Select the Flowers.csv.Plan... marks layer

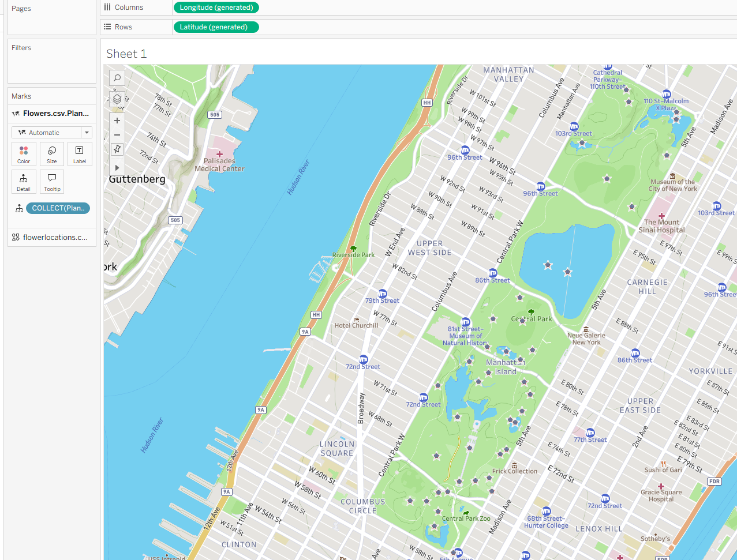pos(52,114)
